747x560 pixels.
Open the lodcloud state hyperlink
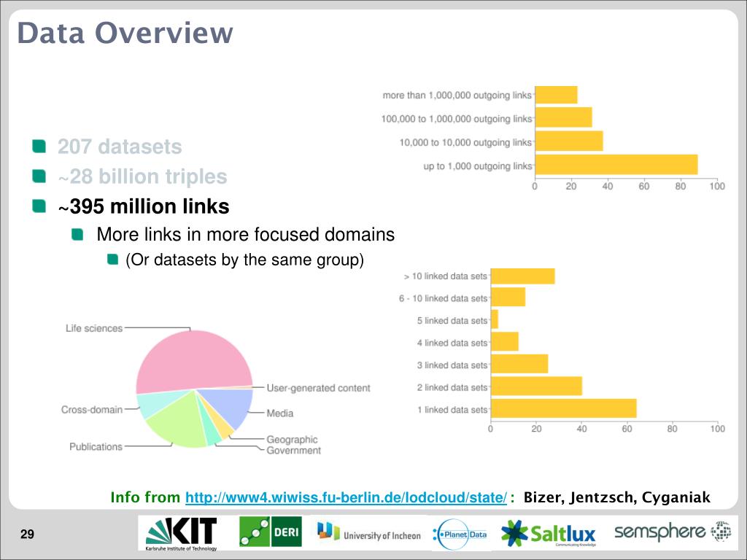click(x=346, y=497)
